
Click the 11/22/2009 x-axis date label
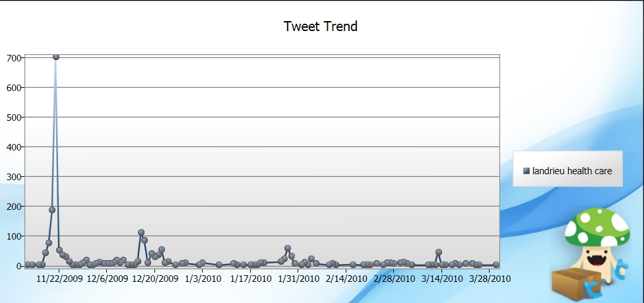59,279
